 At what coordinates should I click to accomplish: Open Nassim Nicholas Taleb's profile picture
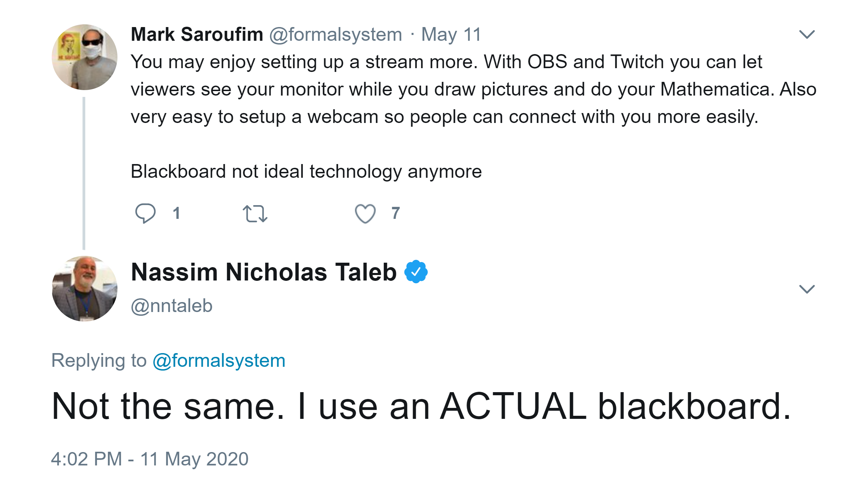(x=85, y=289)
